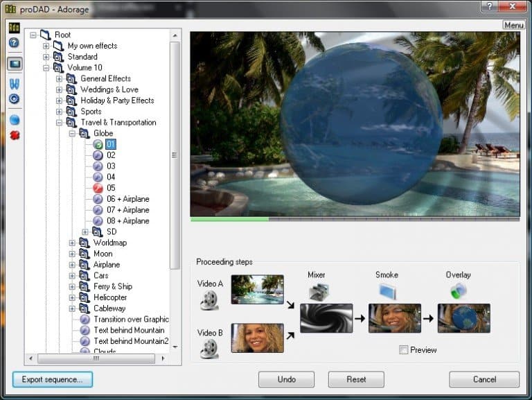This screenshot has width=532, height=400.
Task: Select the Cableway tree item
Action: coord(109,308)
